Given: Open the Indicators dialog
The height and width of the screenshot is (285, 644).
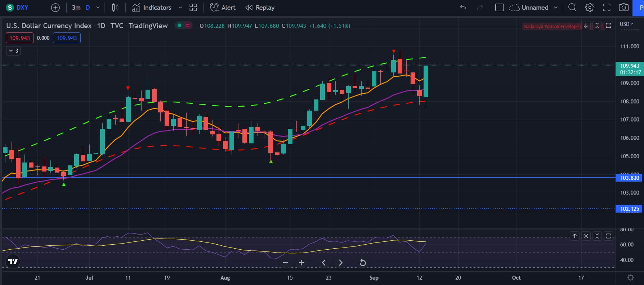Looking at the screenshot, I should coord(152,8).
